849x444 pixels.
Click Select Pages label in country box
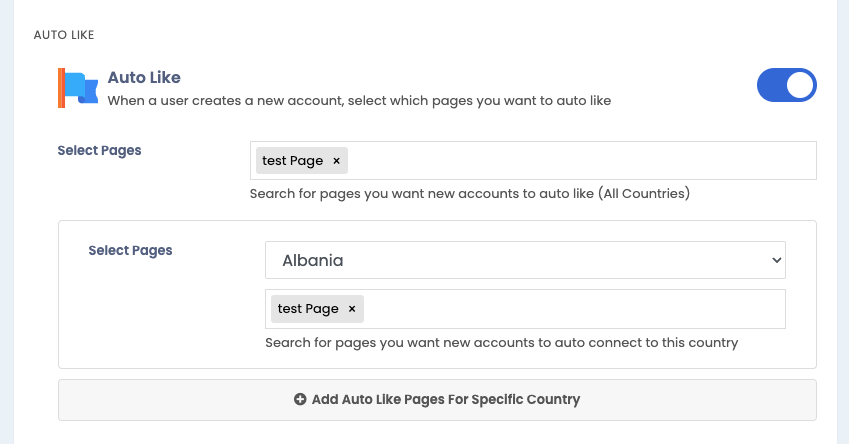[130, 251]
